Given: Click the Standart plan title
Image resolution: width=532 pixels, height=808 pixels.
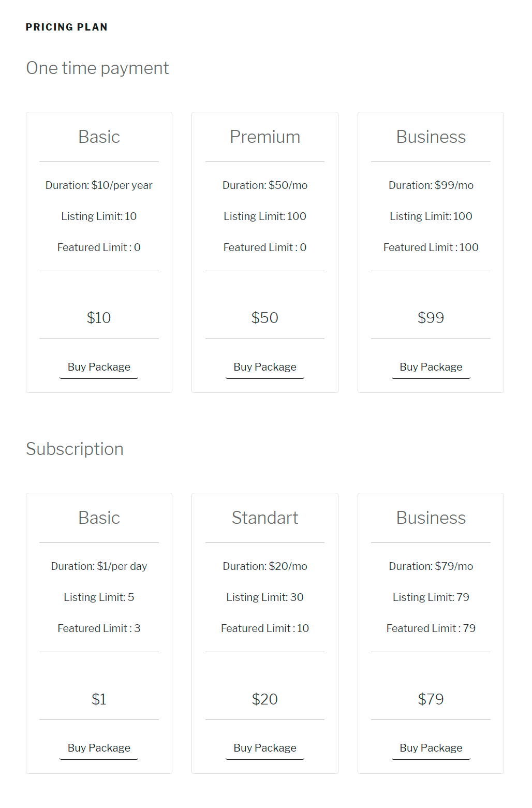Looking at the screenshot, I should [x=264, y=518].
